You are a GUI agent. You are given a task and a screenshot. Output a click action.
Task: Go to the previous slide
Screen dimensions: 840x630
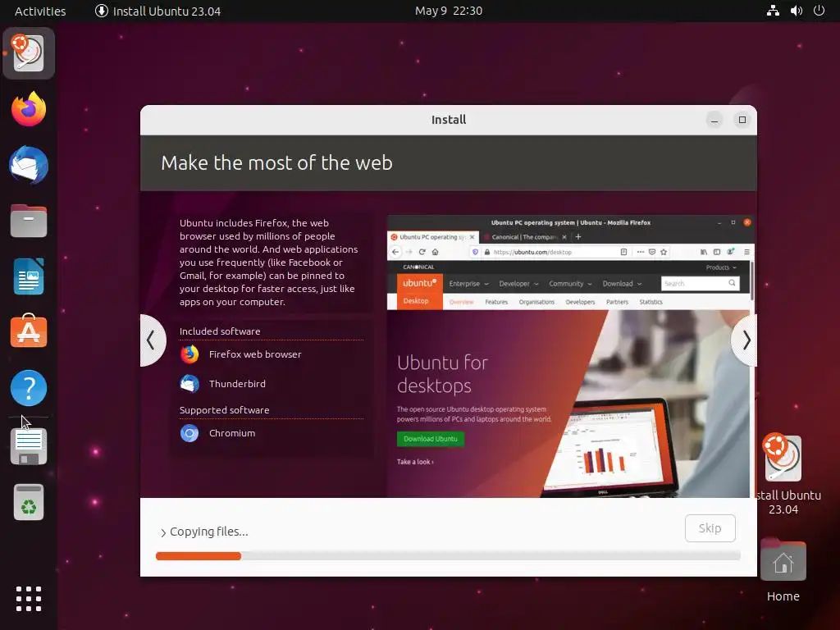152,340
